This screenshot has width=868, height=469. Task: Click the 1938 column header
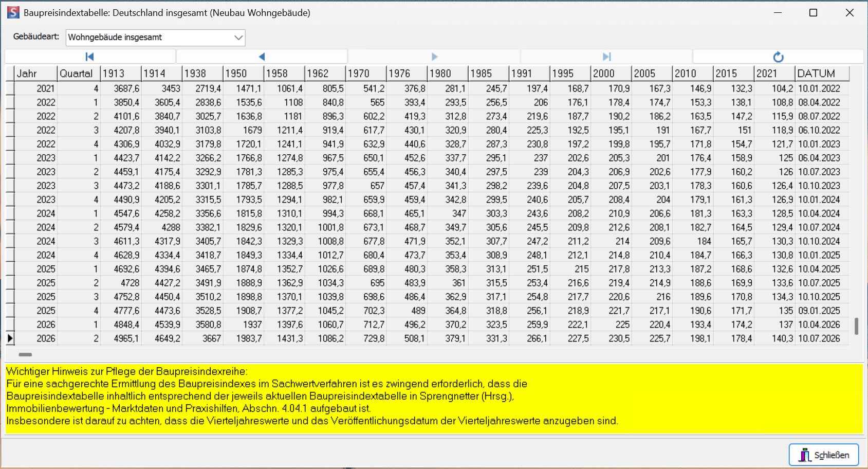(202, 74)
